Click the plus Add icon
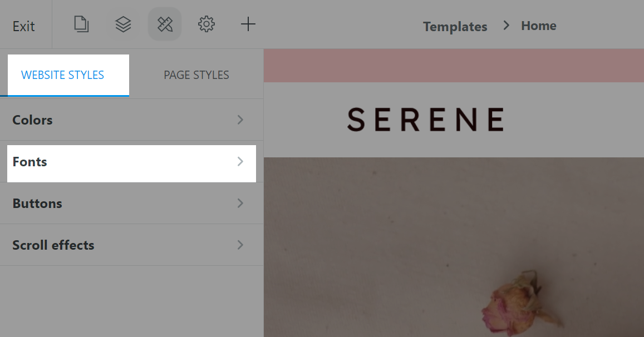644x337 pixels. click(x=248, y=24)
